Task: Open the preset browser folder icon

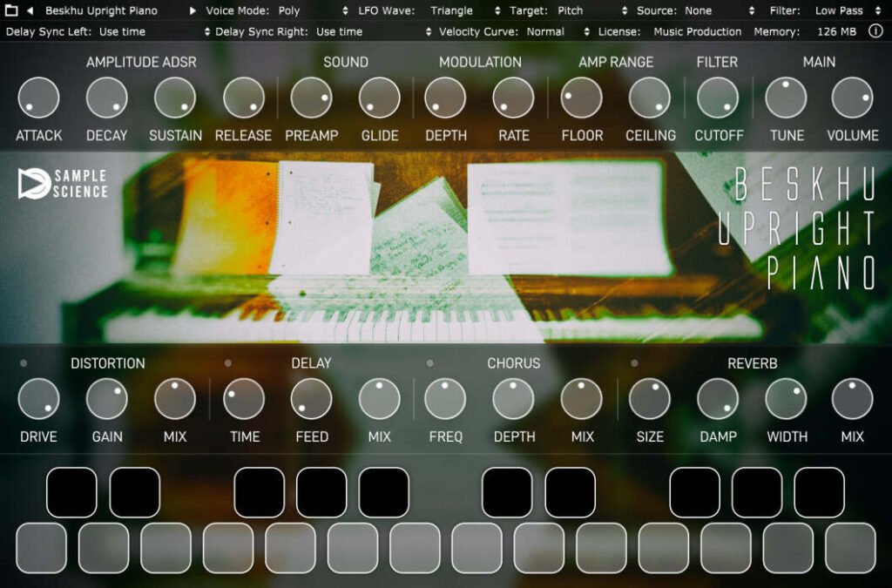Action: [12, 11]
